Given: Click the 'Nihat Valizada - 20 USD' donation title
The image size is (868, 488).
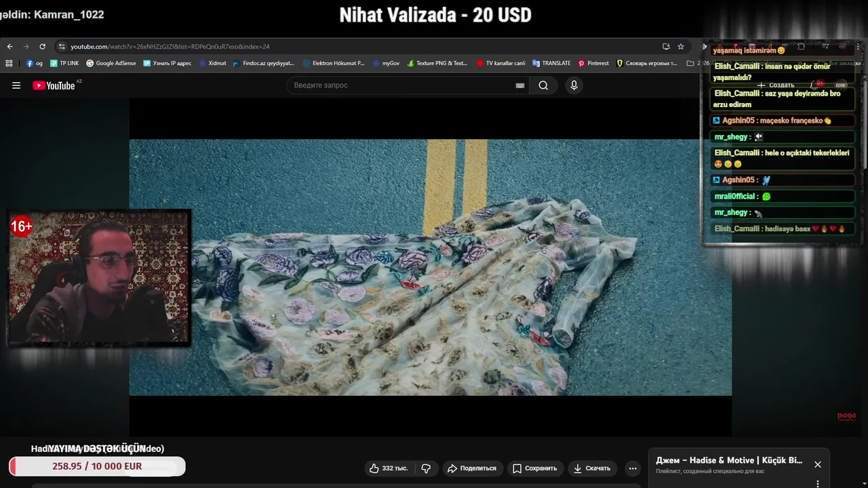Looking at the screenshot, I should click(x=435, y=15).
